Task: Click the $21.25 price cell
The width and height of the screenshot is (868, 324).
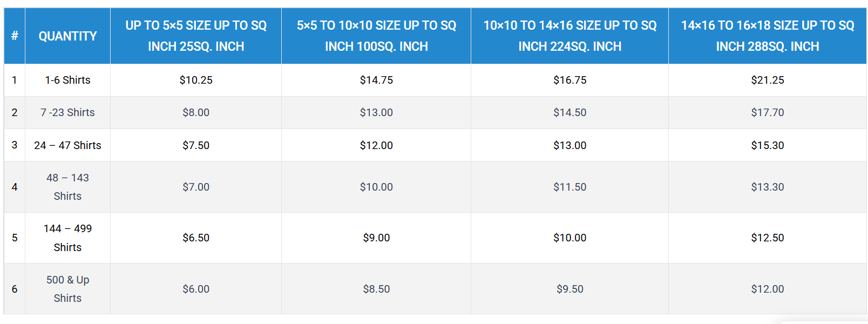Action: click(767, 80)
